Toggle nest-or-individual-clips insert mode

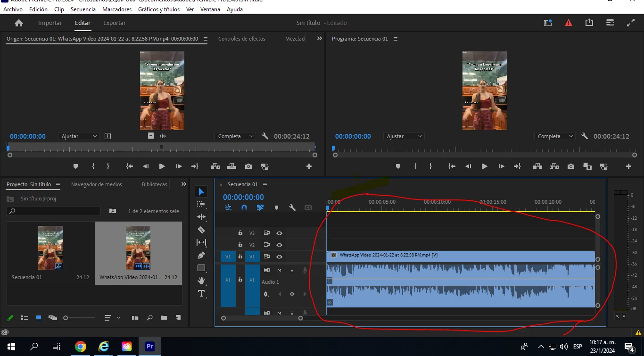click(x=228, y=207)
